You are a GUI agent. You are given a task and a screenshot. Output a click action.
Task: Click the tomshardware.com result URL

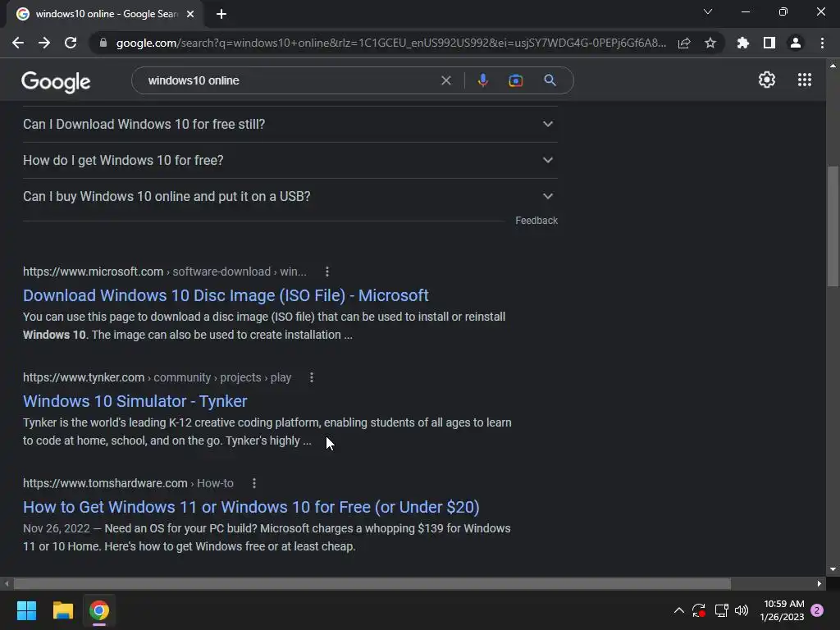pyautogui.click(x=128, y=483)
